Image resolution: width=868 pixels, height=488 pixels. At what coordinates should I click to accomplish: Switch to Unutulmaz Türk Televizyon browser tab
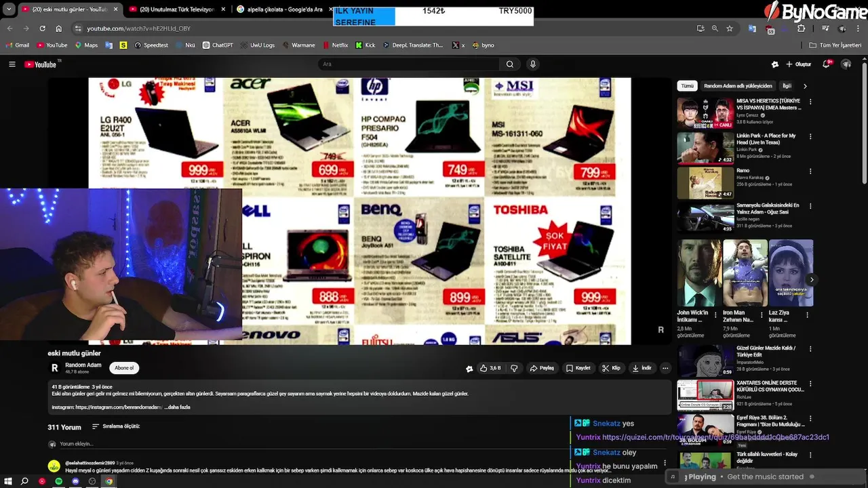(x=177, y=9)
